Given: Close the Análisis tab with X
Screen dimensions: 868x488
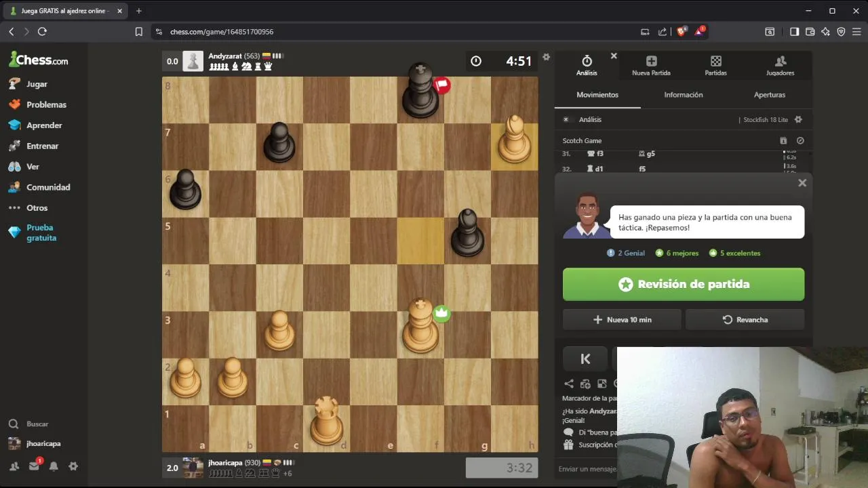Looking at the screenshot, I should coord(614,56).
